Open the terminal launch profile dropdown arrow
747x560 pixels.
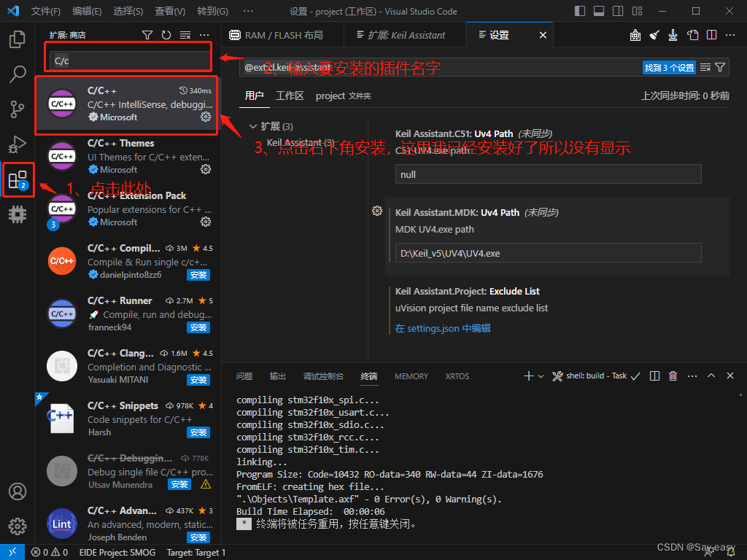pos(541,376)
